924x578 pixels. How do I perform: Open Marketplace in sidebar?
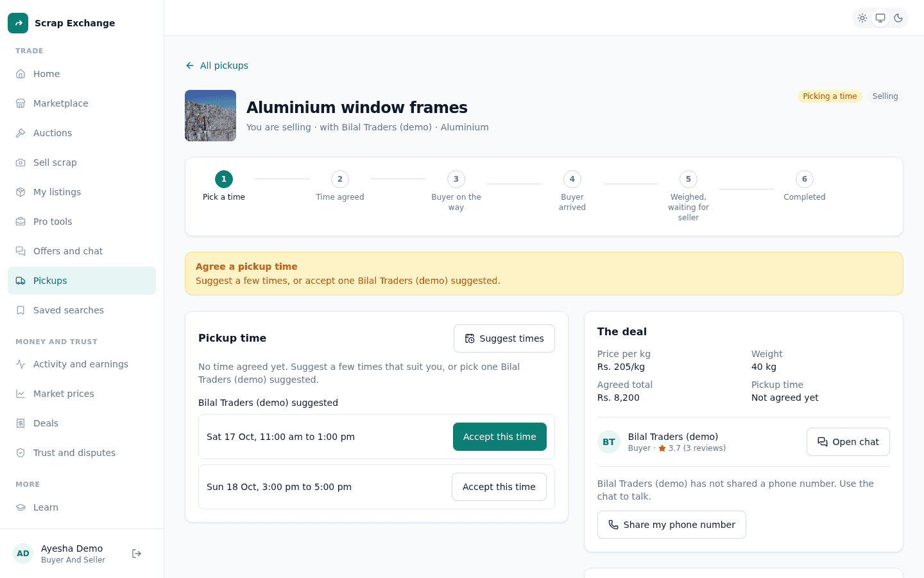click(81, 103)
